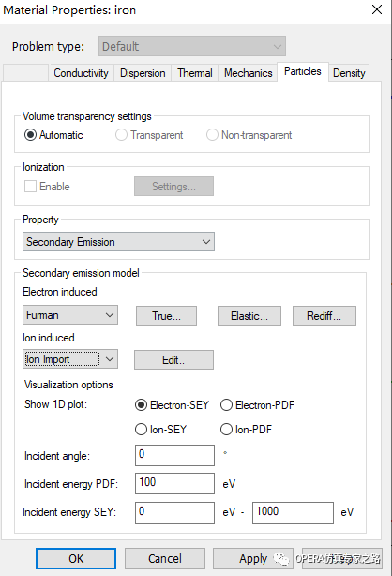Click the Incident energy PDF field
This screenshot has height=576, width=392.
click(x=174, y=483)
